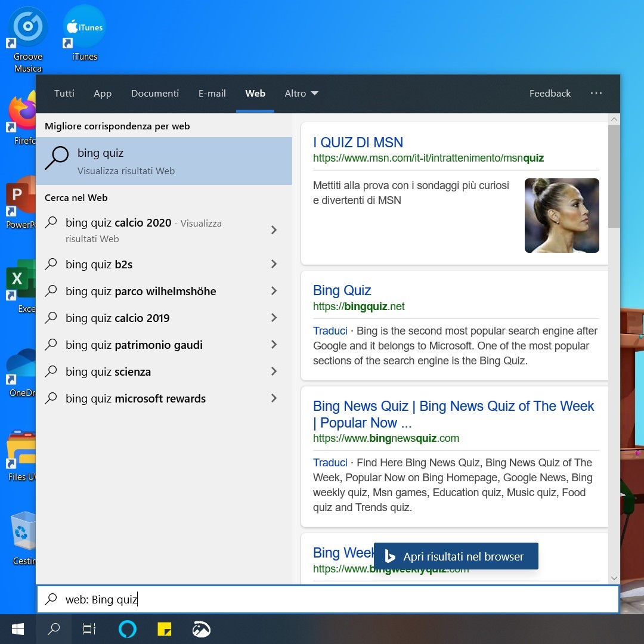The height and width of the screenshot is (644, 644).
Task: Click the Windows Start button
Action: tap(18, 629)
